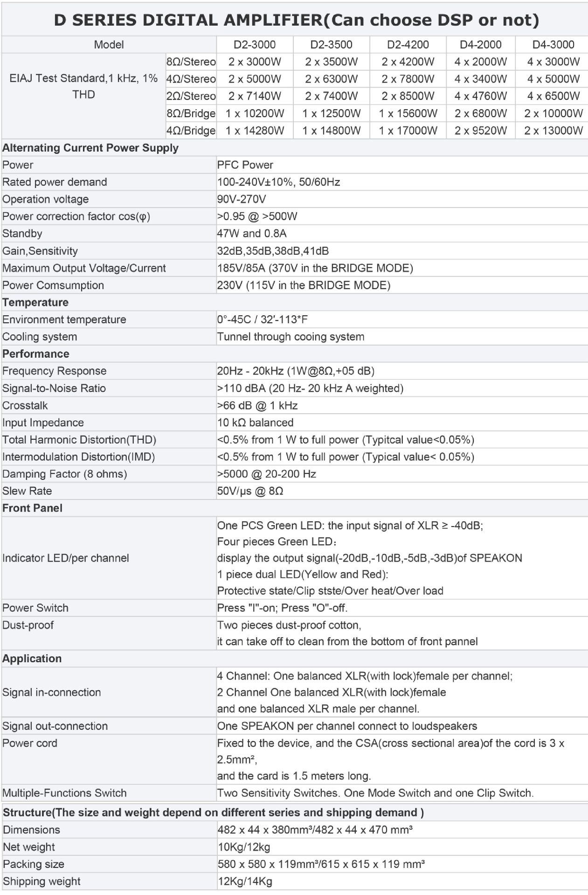Click the Temperature section heading
This screenshot has width=588, height=895.
[x=35, y=302]
